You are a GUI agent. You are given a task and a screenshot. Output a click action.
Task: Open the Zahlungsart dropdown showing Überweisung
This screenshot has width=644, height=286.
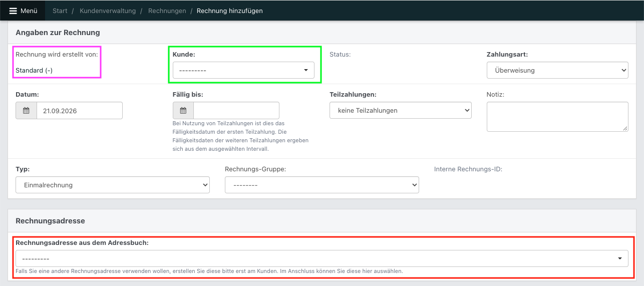(557, 71)
